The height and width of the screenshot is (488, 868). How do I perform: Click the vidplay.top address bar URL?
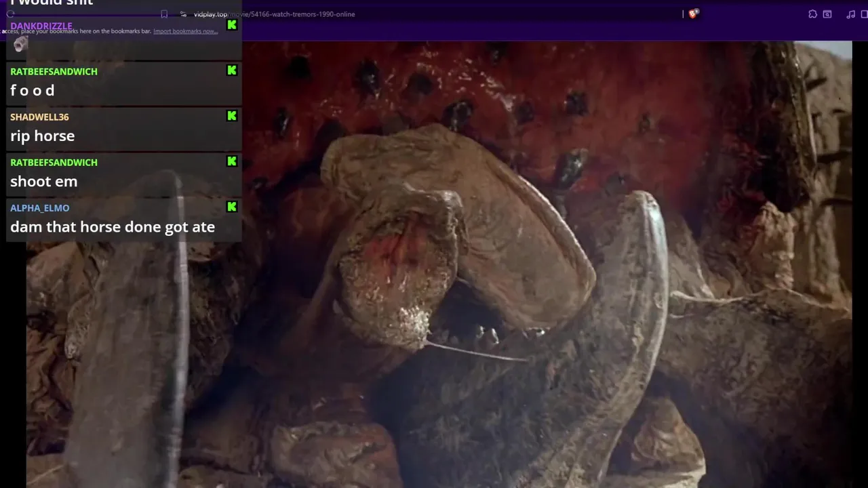pos(274,14)
